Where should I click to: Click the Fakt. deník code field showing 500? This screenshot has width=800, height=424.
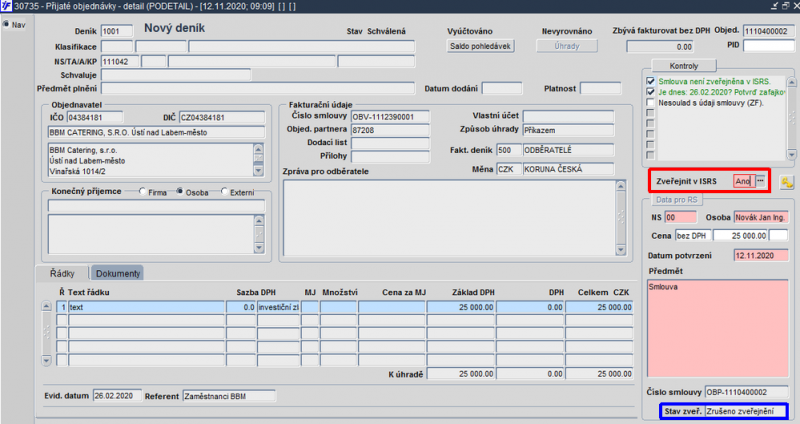click(x=509, y=150)
